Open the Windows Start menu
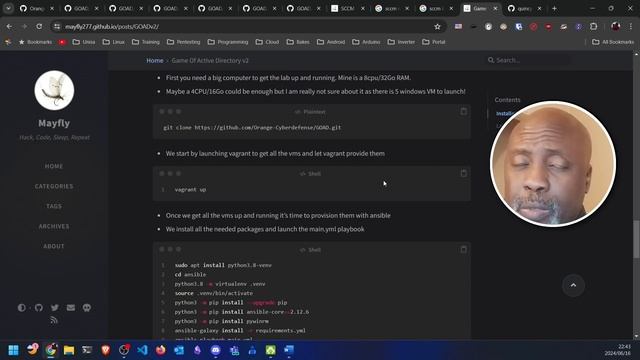This screenshot has height=360, width=640. [x=13, y=350]
